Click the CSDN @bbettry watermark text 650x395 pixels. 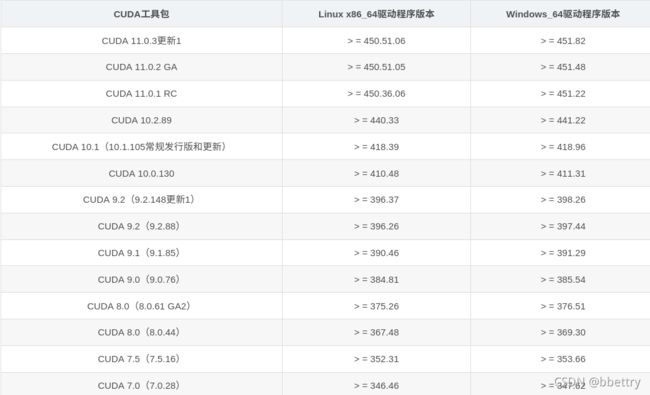pos(597,382)
